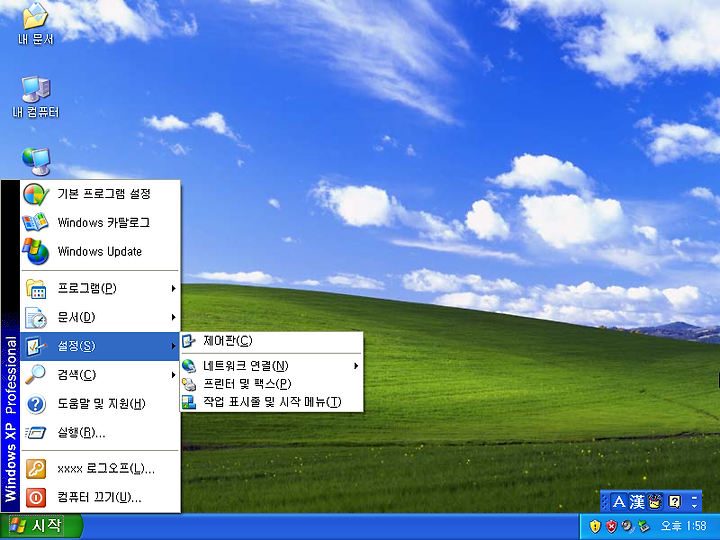Viewport: 720px width, 540px height.
Task: Click the disc drive tray icon beside the red shield
Action: [x=627, y=526]
